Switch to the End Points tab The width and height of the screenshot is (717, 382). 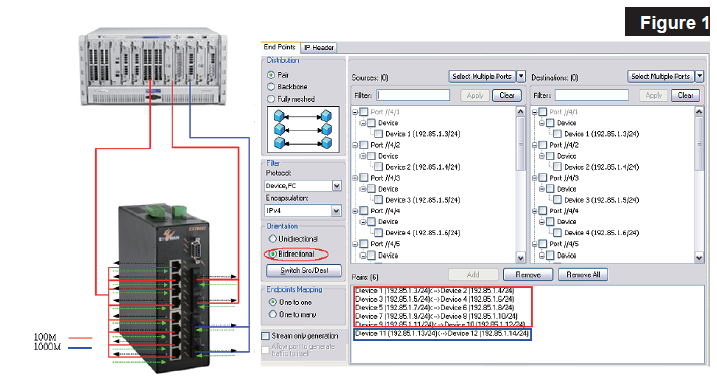(279, 47)
